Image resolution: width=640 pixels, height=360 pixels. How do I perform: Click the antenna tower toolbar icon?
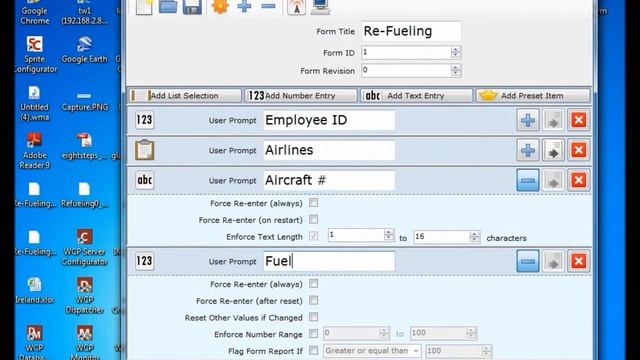click(296, 7)
